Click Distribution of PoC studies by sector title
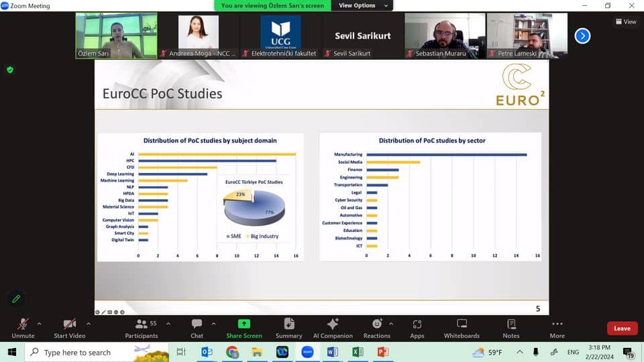This screenshot has width=644, height=362. pyautogui.click(x=432, y=140)
